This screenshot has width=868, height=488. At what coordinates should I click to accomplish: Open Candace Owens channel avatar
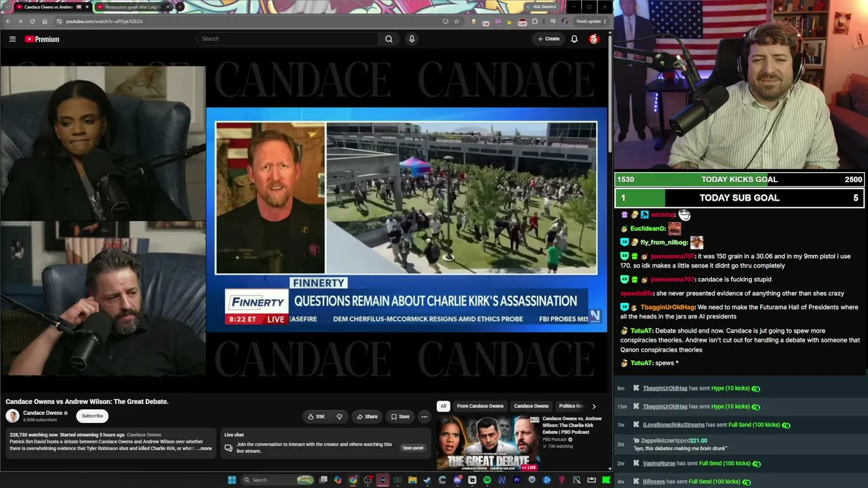tap(12, 415)
